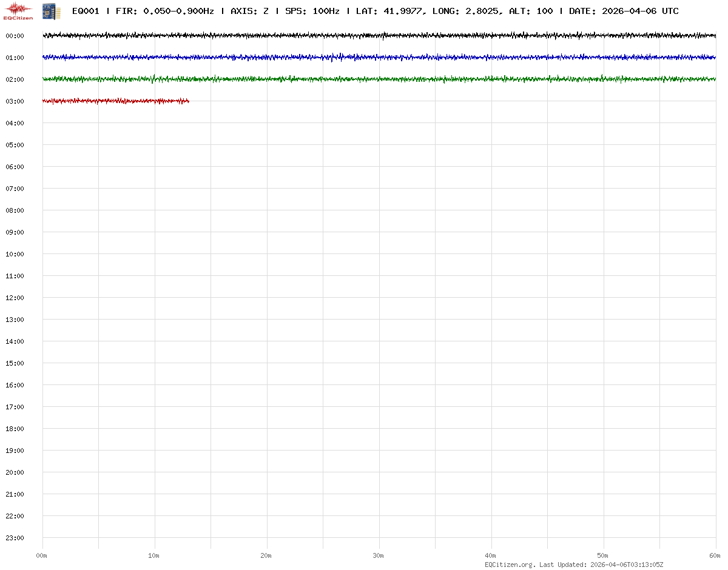728x570 pixels.
Task: Click the 18:00 hour row label
Action: [15, 429]
